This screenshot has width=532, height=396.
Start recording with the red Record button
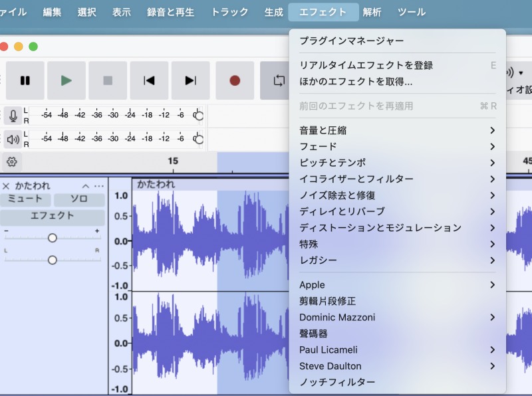click(235, 80)
